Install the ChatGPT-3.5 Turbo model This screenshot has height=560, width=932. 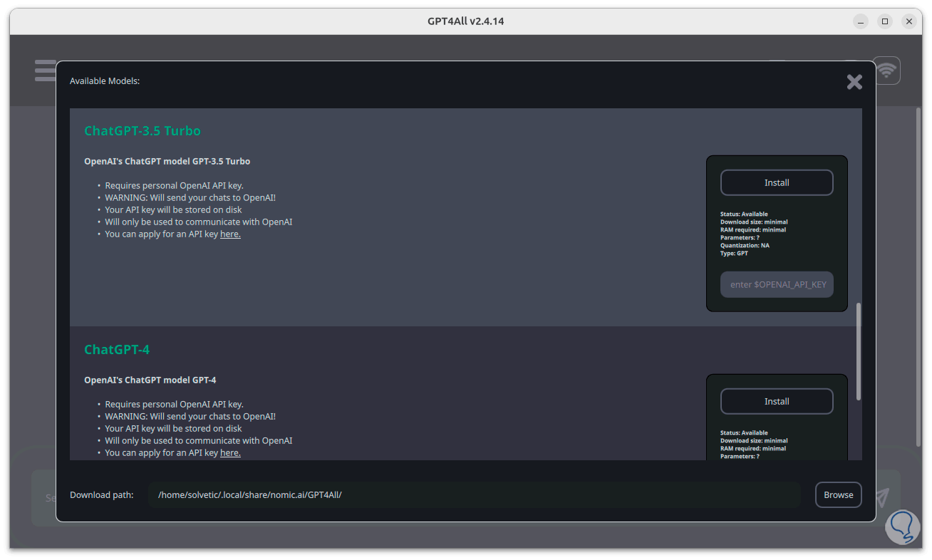[777, 182]
